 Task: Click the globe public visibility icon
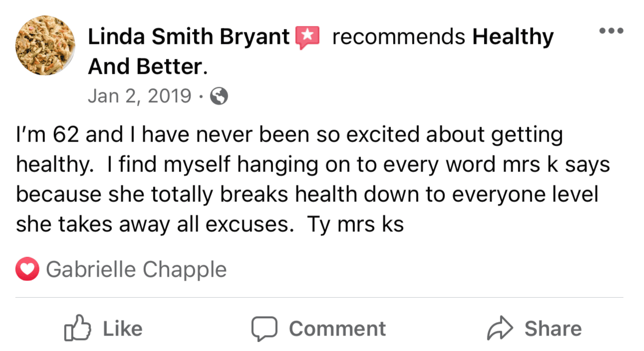(219, 97)
